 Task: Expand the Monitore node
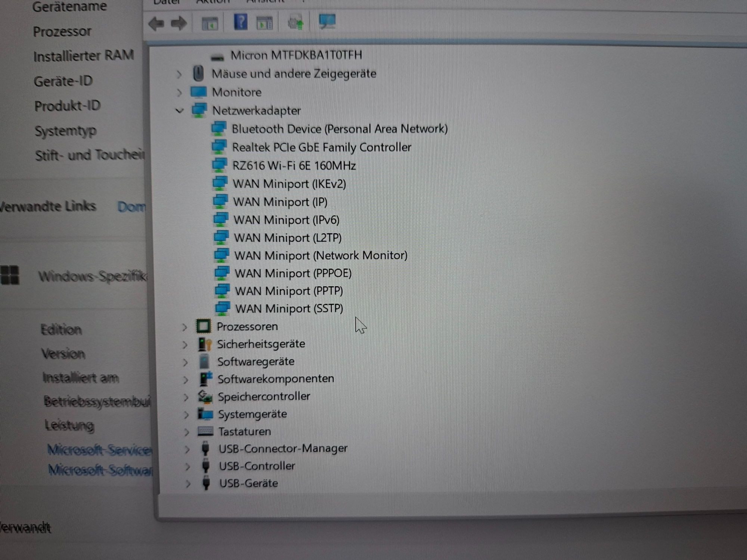pos(179,92)
